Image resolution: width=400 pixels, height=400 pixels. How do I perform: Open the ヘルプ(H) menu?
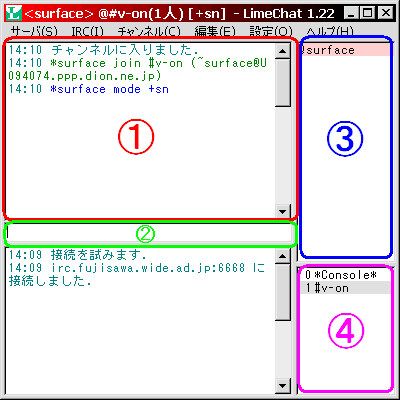coord(329,31)
